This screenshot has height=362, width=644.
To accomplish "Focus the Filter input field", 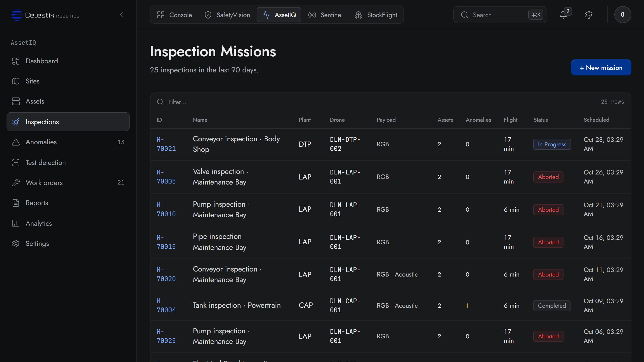I will click(x=377, y=102).
